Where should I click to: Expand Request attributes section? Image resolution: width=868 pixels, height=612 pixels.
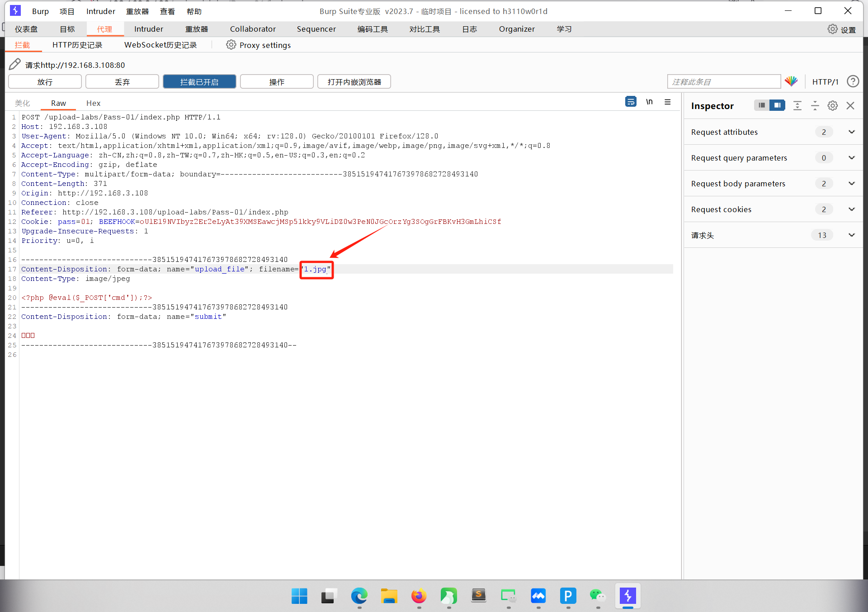point(852,132)
